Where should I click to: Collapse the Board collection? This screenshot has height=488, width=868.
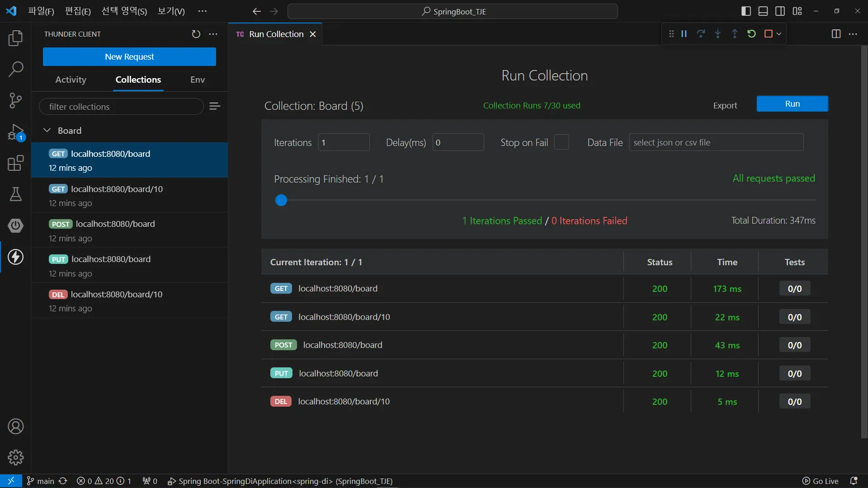click(x=47, y=131)
